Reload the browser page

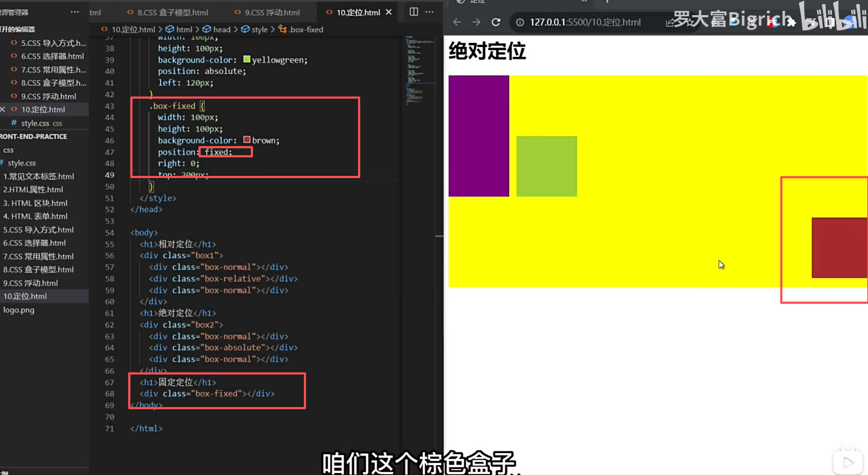(x=496, y=22)
